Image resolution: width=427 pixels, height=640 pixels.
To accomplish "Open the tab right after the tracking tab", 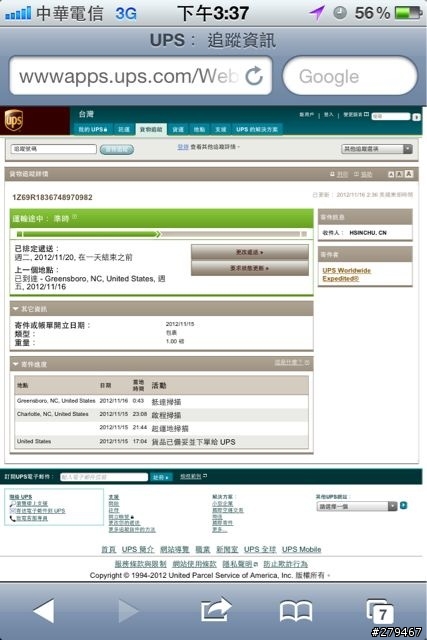I will click(178, 129).
